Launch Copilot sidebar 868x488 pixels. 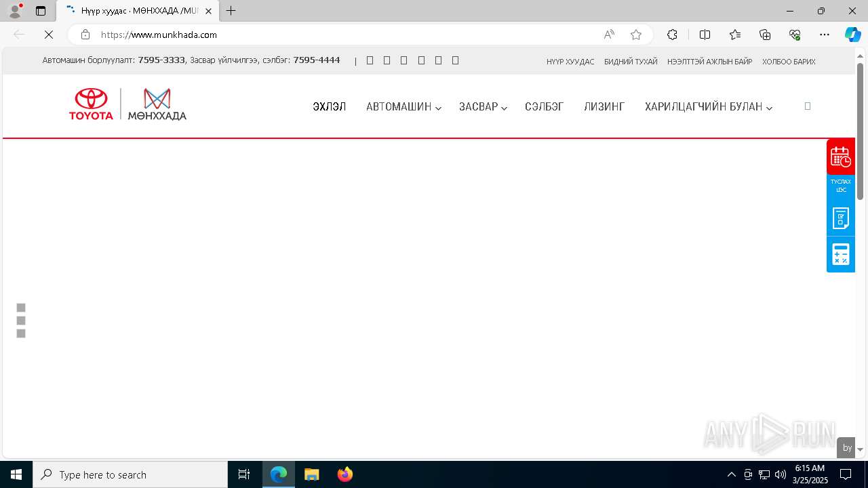(852, 35)
